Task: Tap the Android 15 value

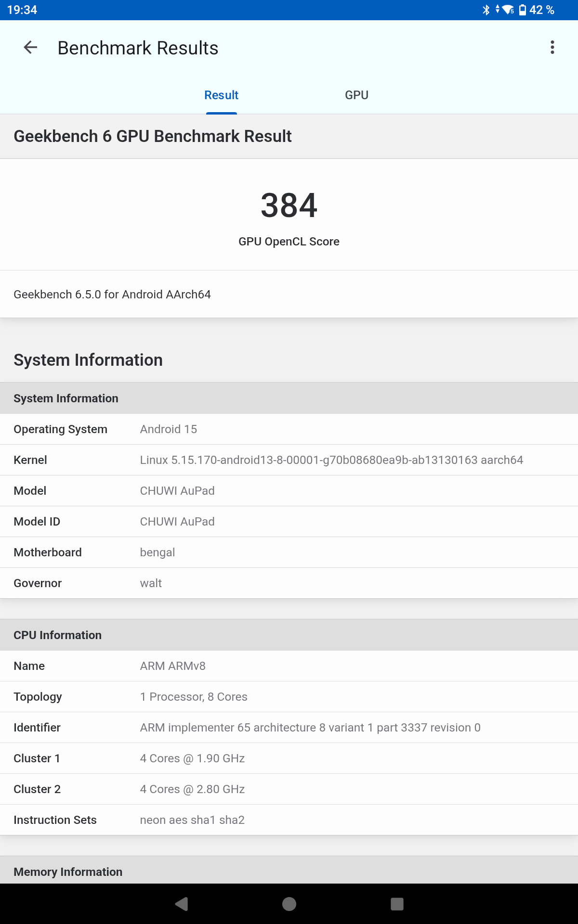Action: tap(169, 429)
